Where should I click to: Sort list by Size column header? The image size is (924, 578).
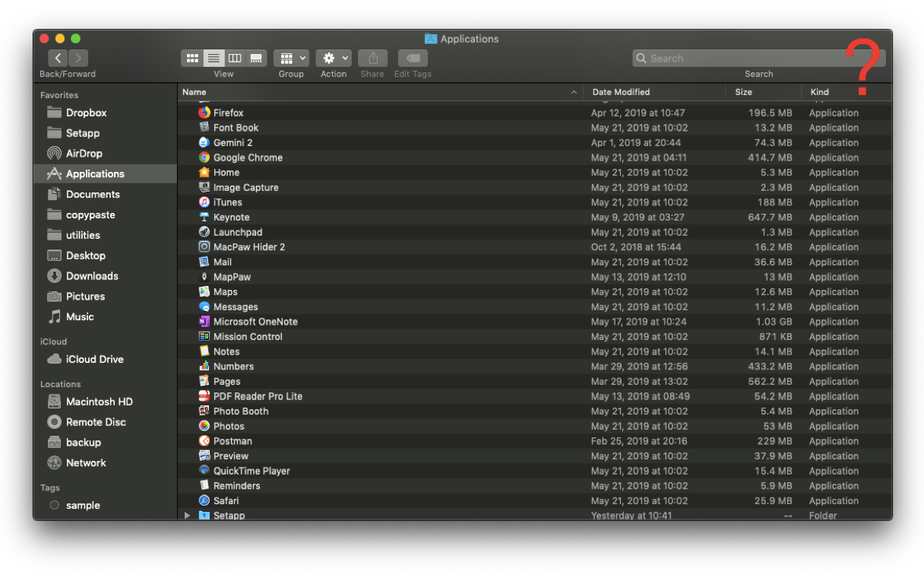[764, 92]
